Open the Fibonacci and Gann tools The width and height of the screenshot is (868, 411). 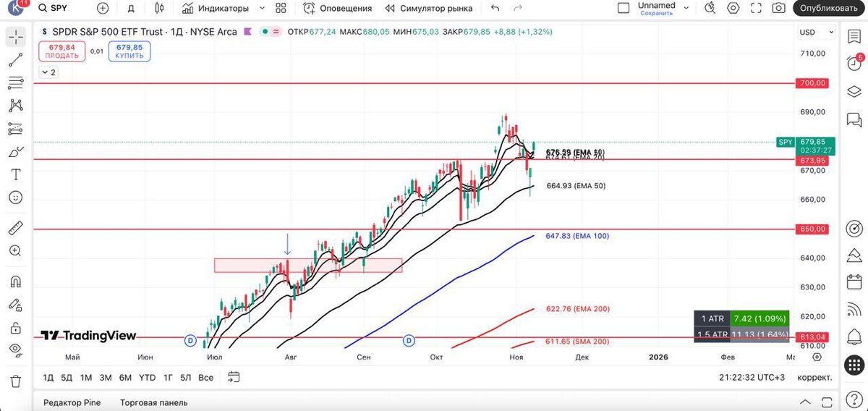tap(15, 82)
